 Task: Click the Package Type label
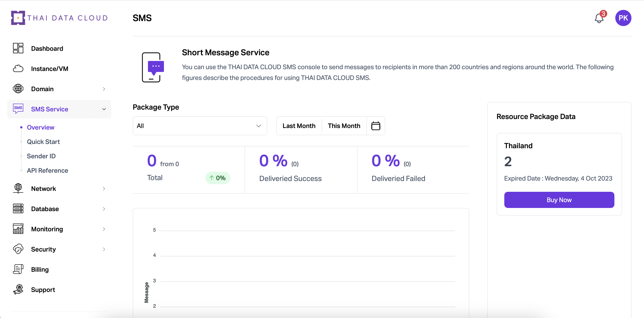tap(156, 107)
